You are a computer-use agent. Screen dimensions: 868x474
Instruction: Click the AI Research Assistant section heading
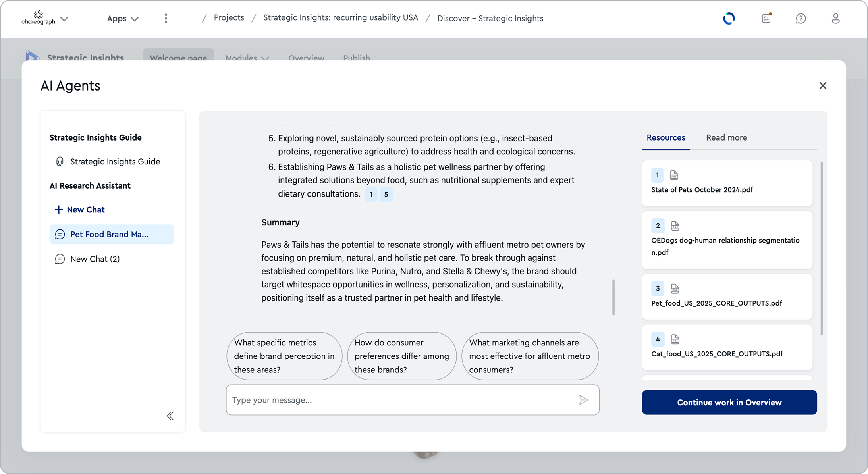coord(90,186)
